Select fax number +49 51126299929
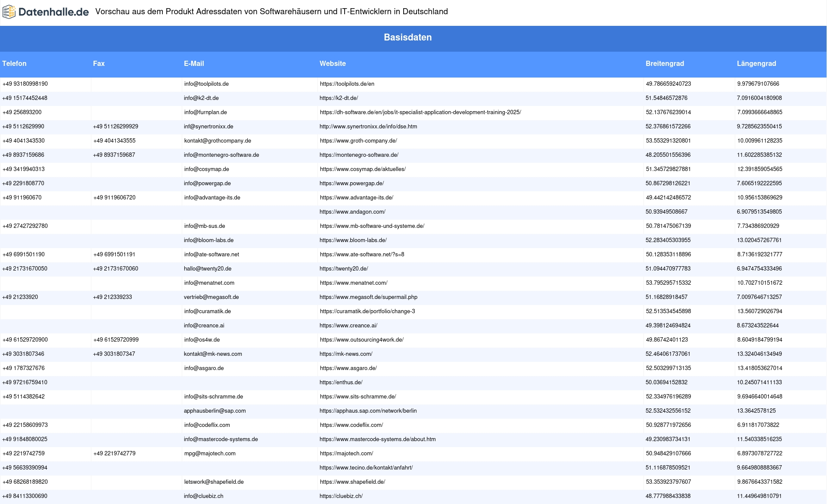This screenshot has height=504, width=827. [116, 127]
